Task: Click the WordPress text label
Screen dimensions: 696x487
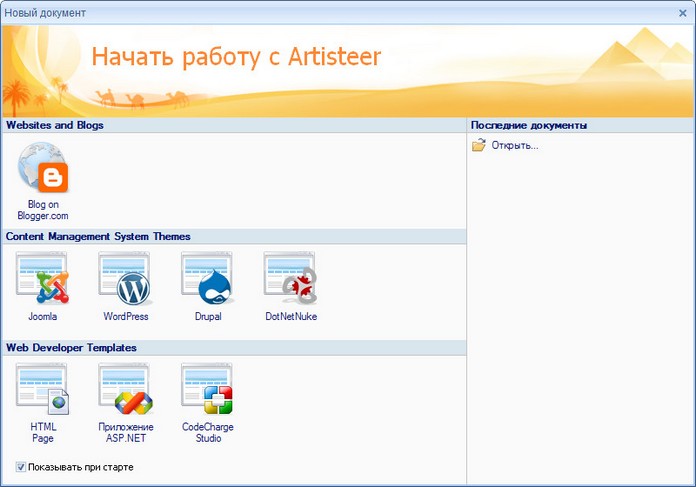Action: pos(126,317)
